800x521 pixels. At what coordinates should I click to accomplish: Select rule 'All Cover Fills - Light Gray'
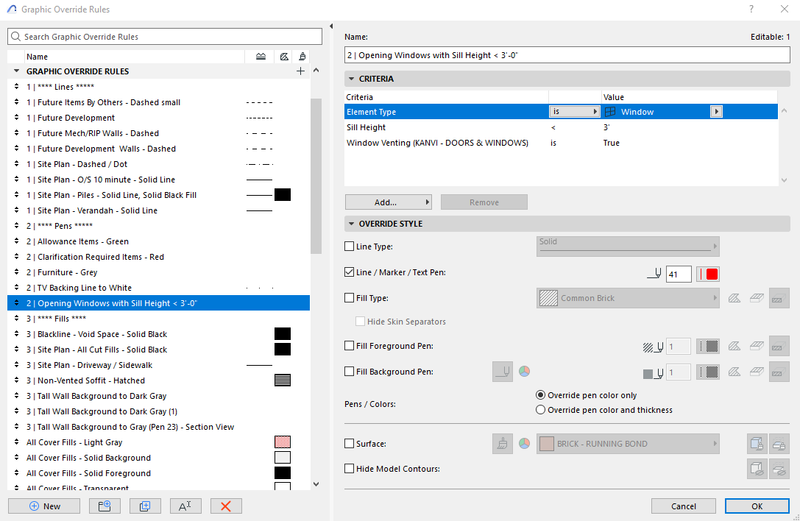pyautogui.click(x=158, y=442)
